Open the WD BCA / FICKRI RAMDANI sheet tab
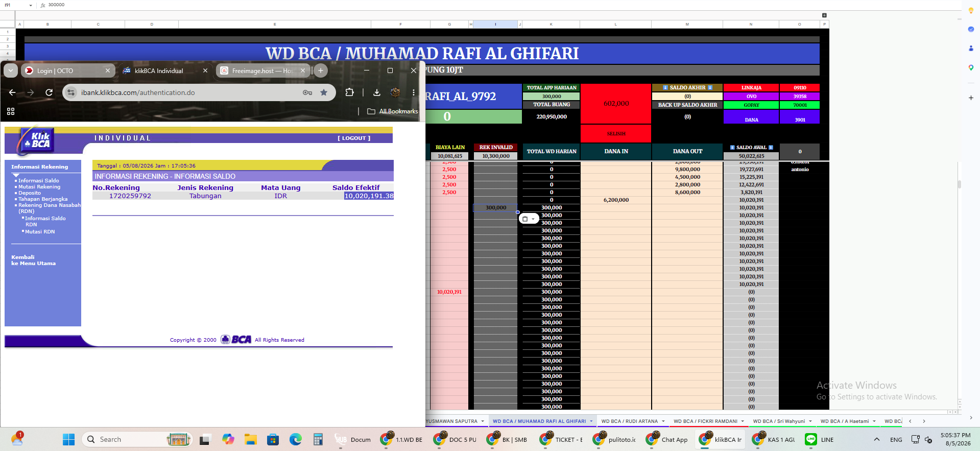 (705, 421)
